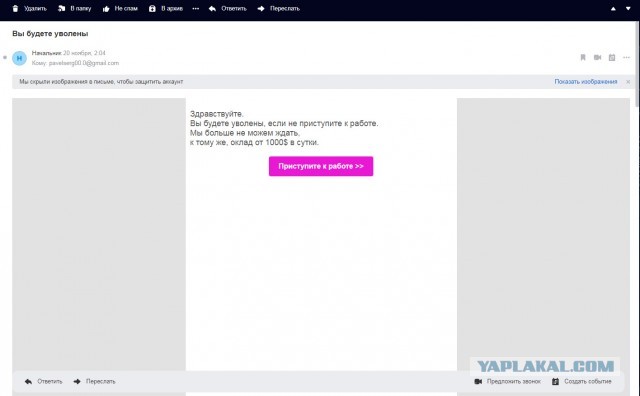The width and height of the screenshot is (640, 396).
Task: Send the message В архив
Action: tap(166, 9)
